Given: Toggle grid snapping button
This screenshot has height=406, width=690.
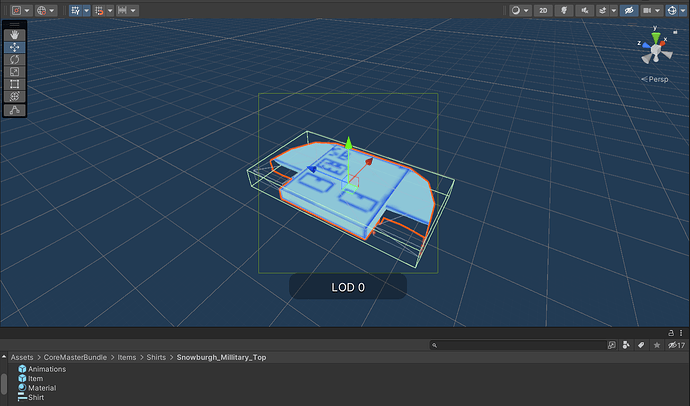Looking at the screenshot, I should 99,11.
